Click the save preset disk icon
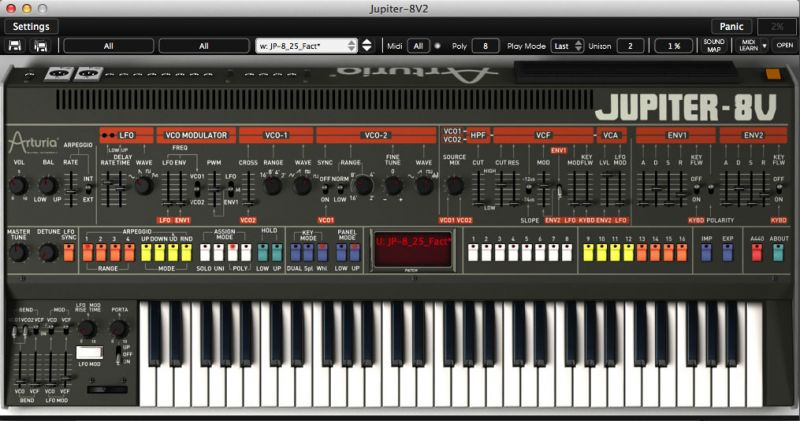This screenshot has height=421, width=800. coord(15,46)
